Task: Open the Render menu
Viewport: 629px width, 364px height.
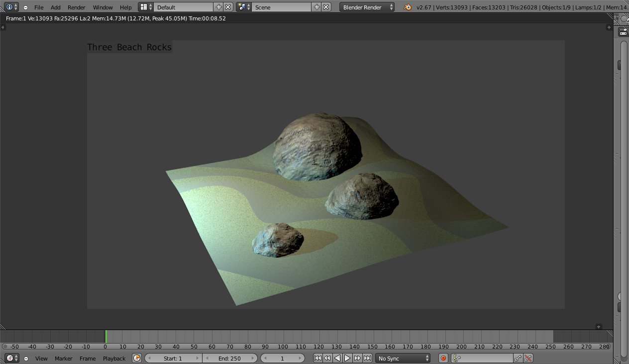Action: point(77,7)
